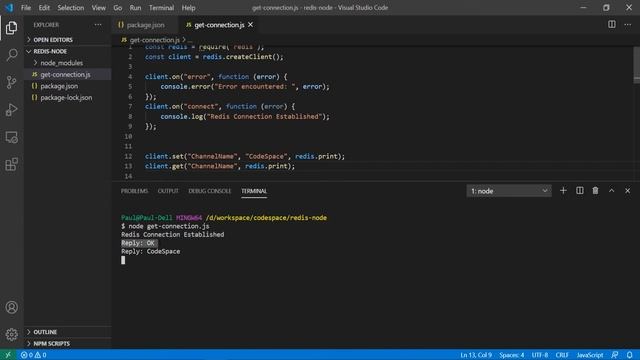Click code line 12 with client.set
Image resolution: width=640 pixels, height=360 pixels.
pos(244,156)
